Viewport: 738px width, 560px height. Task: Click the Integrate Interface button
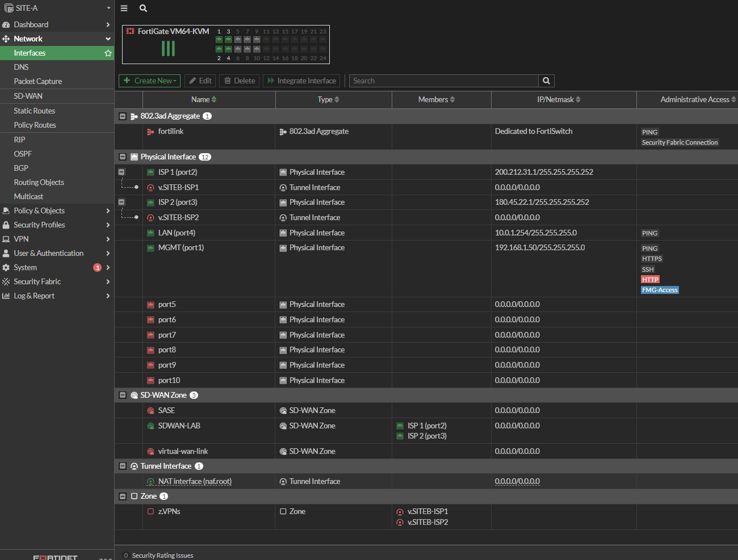pyautogui.click(x=301, y=81)
